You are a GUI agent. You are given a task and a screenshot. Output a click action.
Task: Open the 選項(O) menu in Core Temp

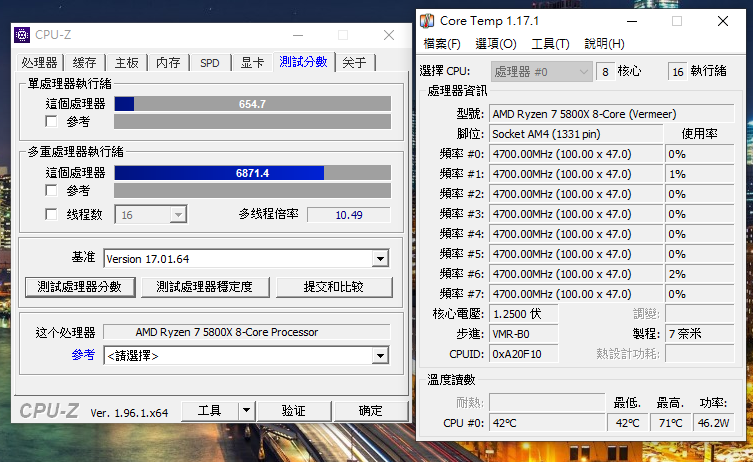496,44
